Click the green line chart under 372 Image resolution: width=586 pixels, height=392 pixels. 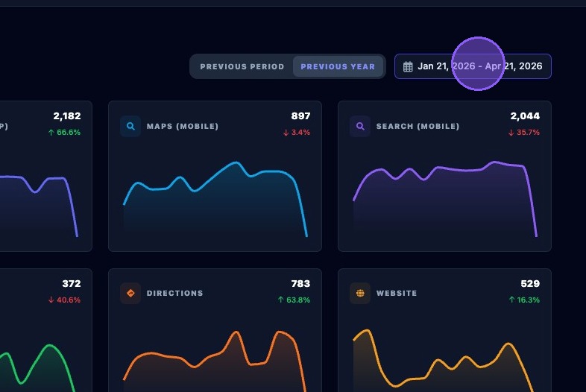[x=37, y=368]
